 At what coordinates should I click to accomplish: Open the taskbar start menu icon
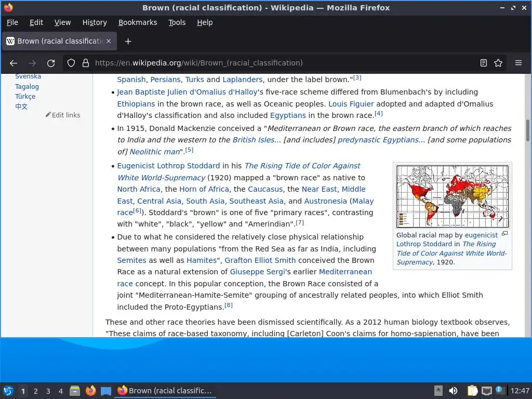click(x=8, y=391)
